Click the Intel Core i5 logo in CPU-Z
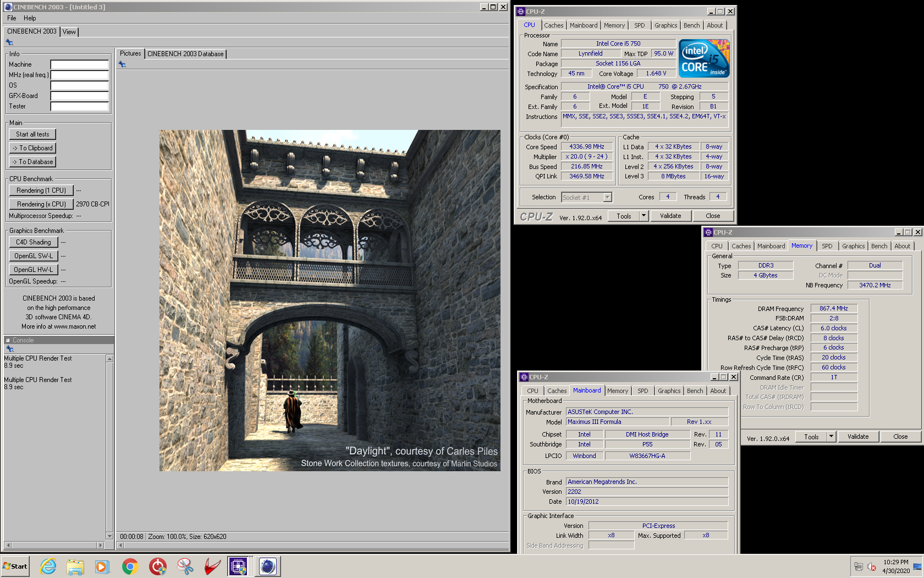Screen dimensions: 924x578 (x=704, y=58)
